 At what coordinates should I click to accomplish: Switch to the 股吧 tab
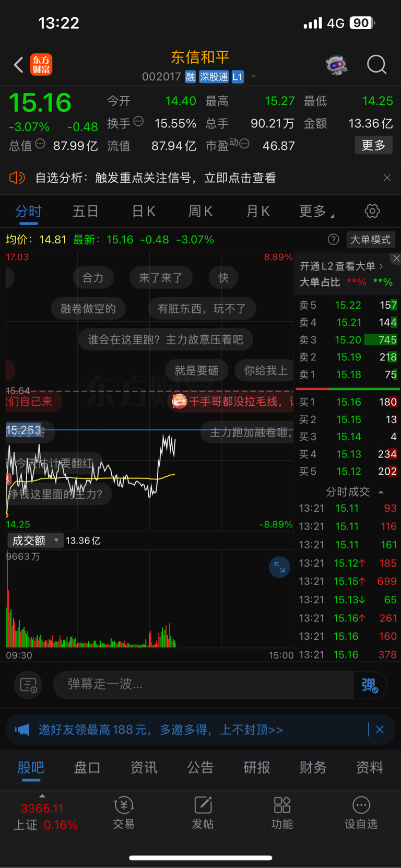pos(31,768)
